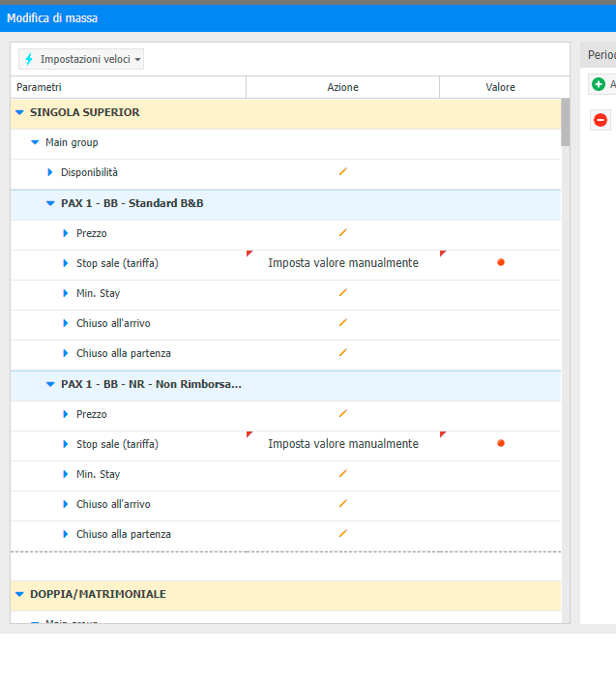The width and height of the screenshot is (616, 684).
Task: Click pencil icon for Standard B&B Chiuso all'arrivo
Action: click(342, 323)
